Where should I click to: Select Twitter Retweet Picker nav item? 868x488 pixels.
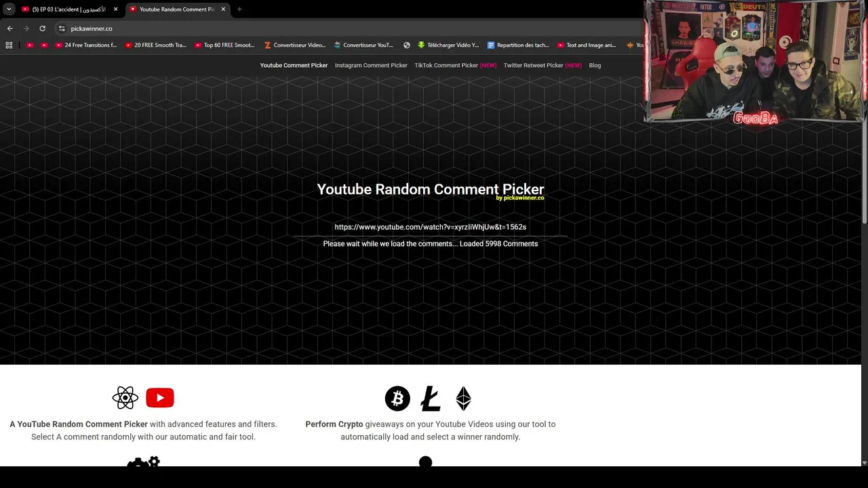tap(542, 66)
